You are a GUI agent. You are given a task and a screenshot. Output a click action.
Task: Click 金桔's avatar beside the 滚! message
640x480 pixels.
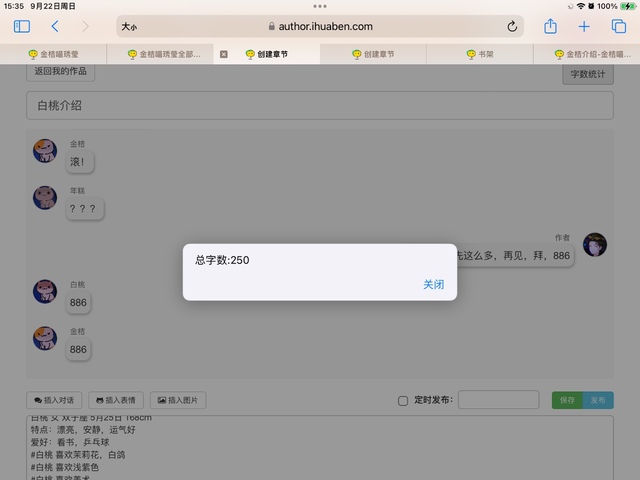(45, 152)
